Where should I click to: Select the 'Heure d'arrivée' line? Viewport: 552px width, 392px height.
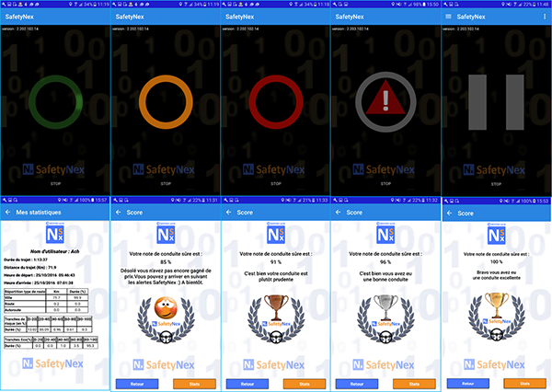(x=39, y=282)
